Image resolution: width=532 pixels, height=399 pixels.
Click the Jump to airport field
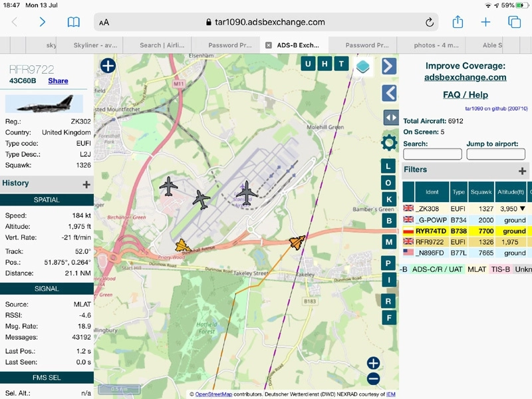(495, 154)
